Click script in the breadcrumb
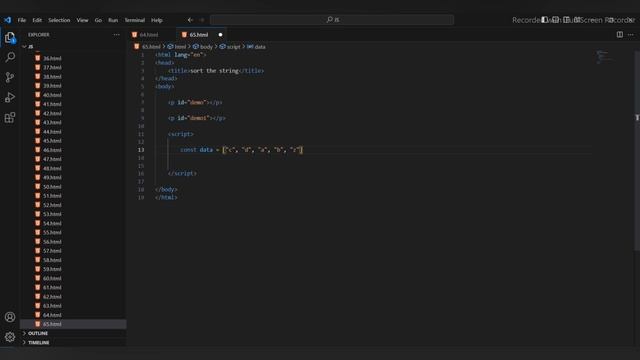 233,47
